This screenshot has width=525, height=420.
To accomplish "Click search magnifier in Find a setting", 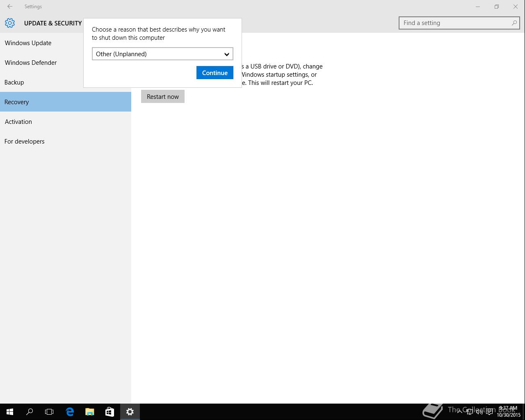I will click(514, 23).
